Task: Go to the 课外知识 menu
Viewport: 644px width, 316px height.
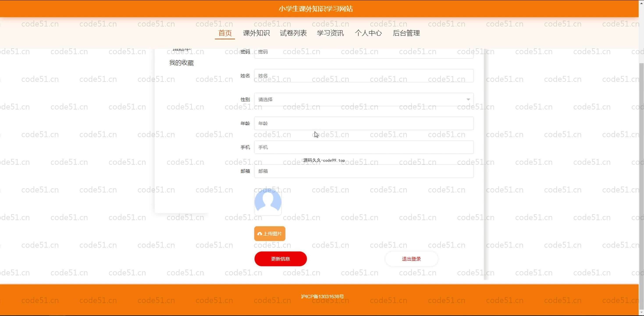Action: point(256,33)
